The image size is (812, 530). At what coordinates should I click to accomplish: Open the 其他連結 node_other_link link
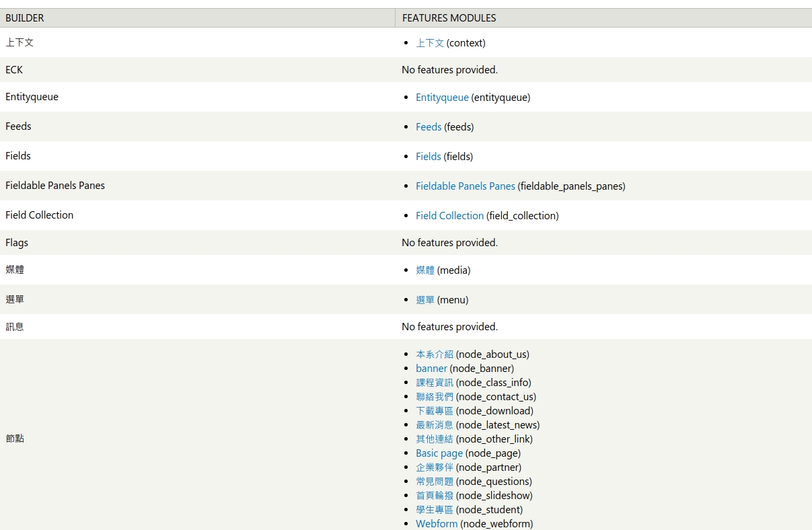[435, 439]
